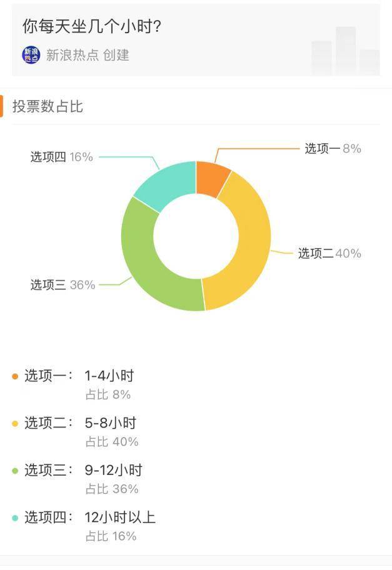The width and height of the screenshot is (392, 570).
Task: Click the 选项二 40% chart label
Action: pos(329,253)
